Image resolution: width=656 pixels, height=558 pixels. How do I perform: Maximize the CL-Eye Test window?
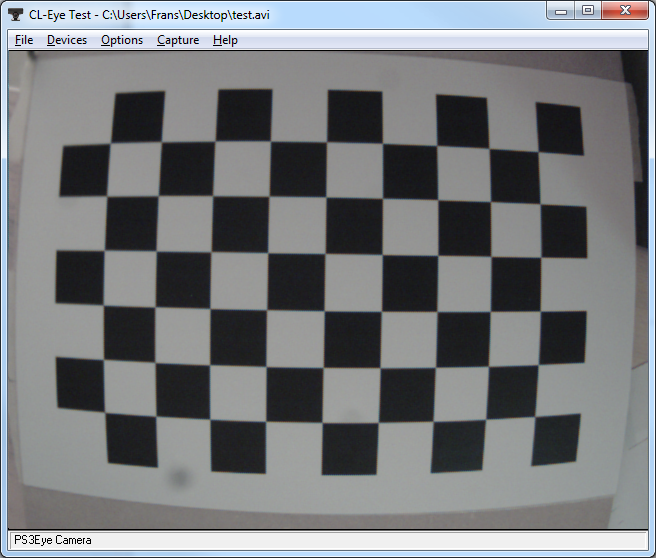(x=588, y=11)
